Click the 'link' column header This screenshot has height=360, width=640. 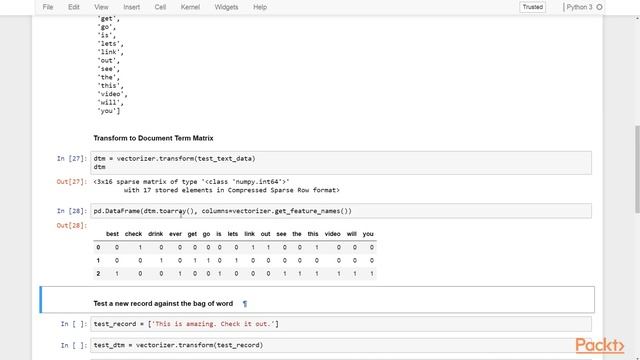[249, 234]
